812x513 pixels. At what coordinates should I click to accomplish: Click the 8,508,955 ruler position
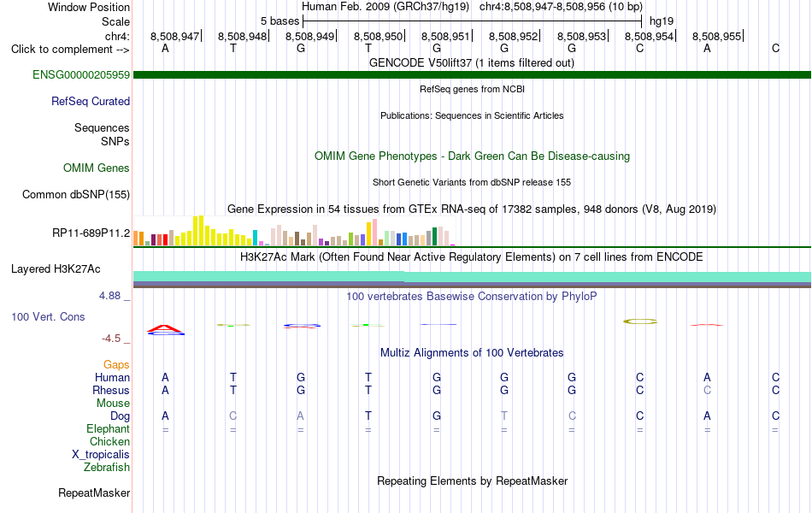(x=717, y=36)
